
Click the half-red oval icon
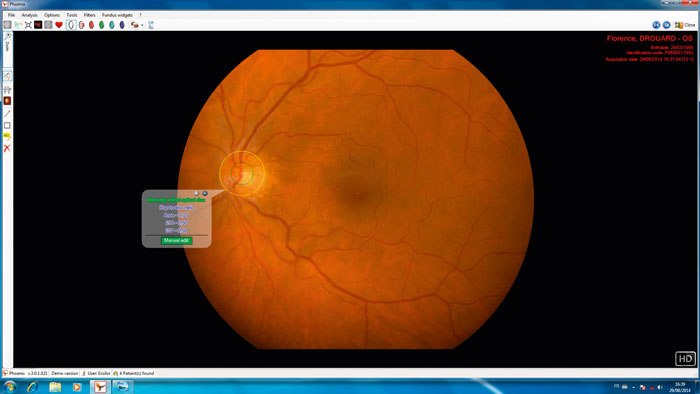(x=81, y=25)
